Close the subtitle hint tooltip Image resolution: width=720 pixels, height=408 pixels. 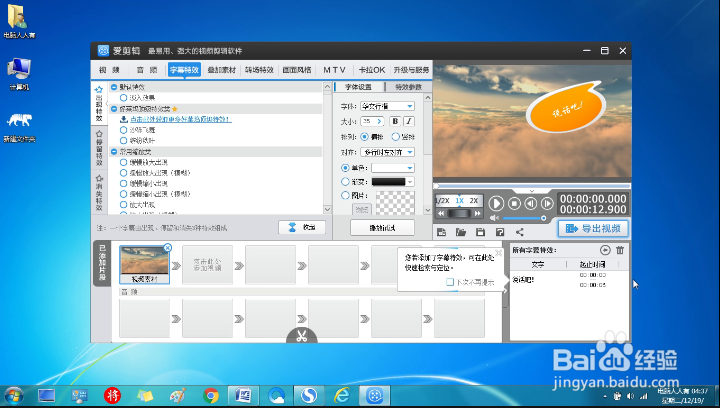pos(499,252)
